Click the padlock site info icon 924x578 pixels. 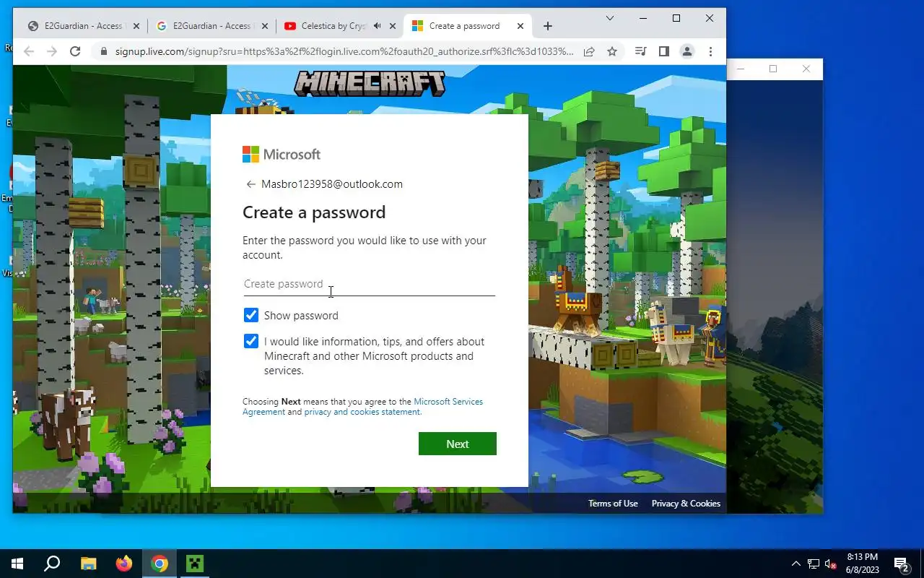click(104, 51)
